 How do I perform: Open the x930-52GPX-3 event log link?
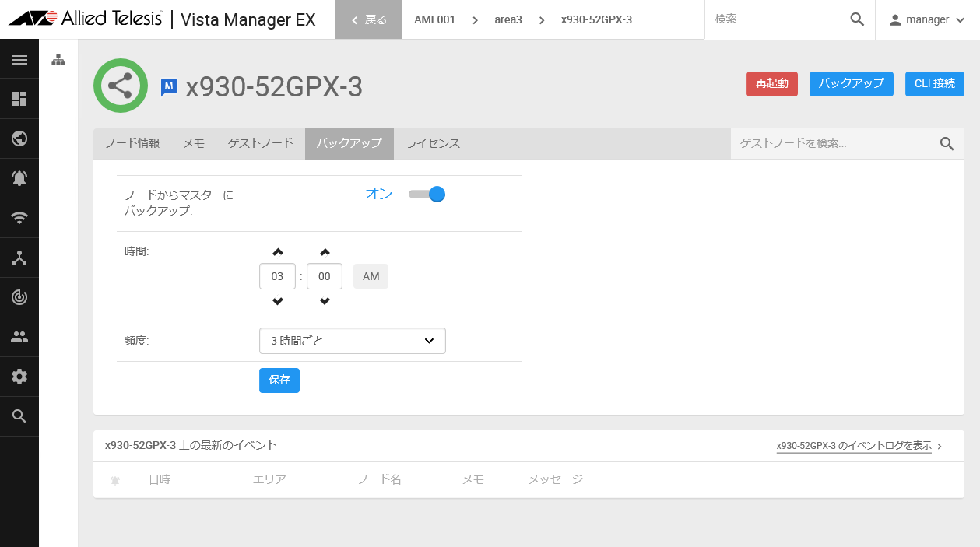[x=854, y=446]
